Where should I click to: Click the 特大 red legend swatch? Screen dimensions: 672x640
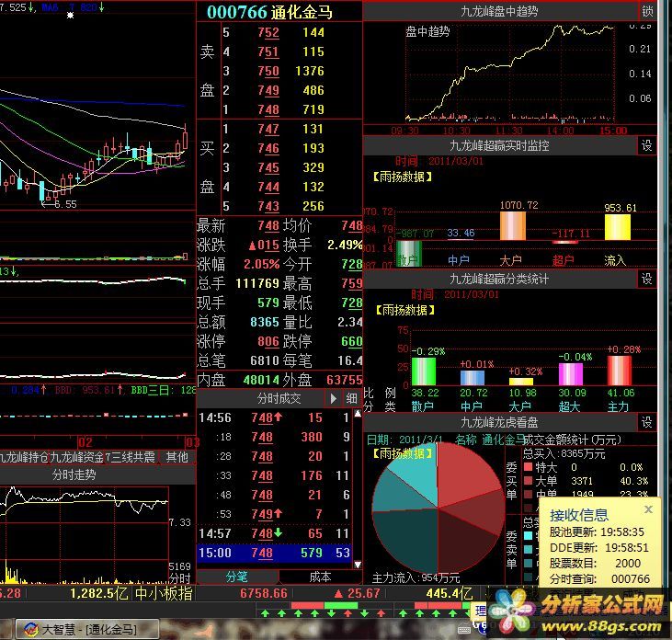pos(529,467)
